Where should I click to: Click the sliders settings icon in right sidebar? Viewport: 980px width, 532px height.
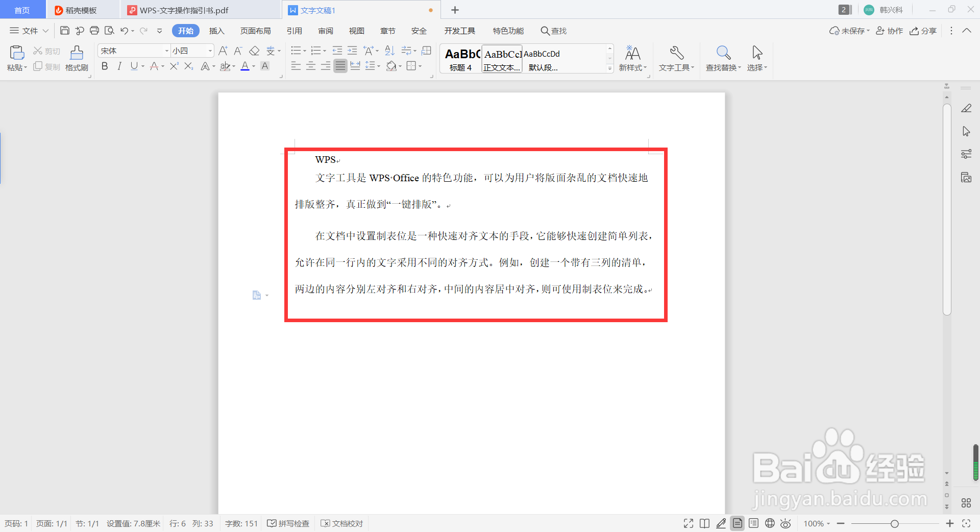pos(966,154)
